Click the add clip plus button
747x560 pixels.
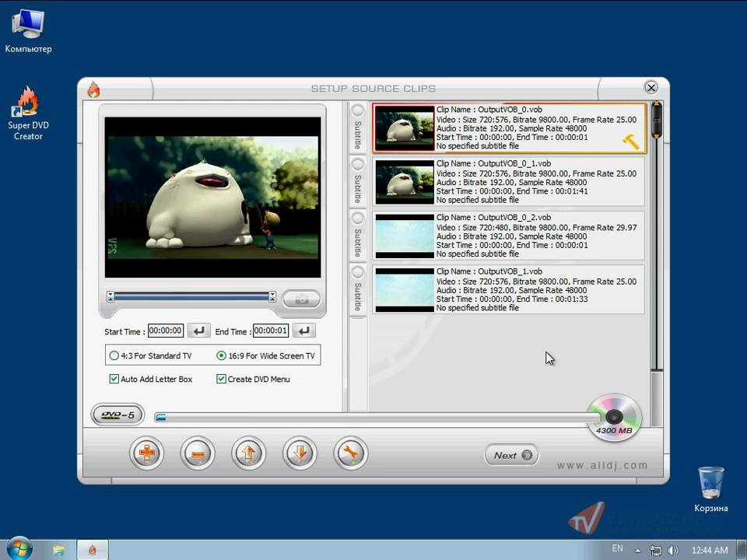pyautogui.click(x=147, y=453)
